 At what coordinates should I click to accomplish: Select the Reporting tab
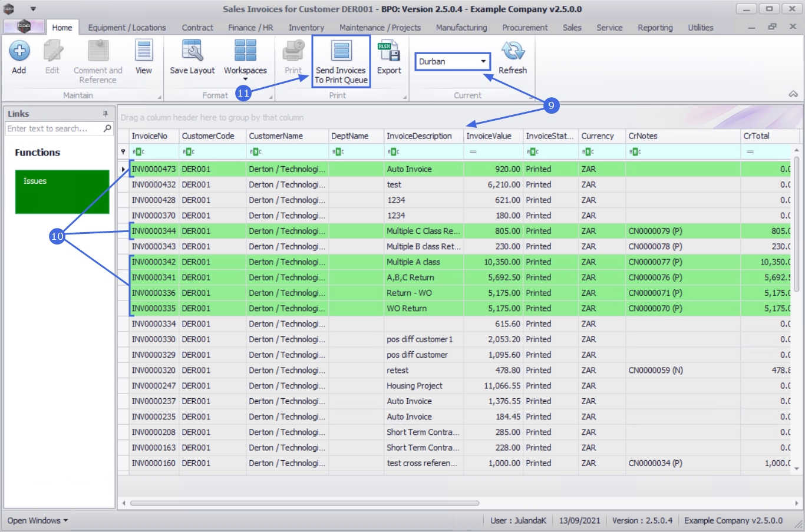coord(655,27)
